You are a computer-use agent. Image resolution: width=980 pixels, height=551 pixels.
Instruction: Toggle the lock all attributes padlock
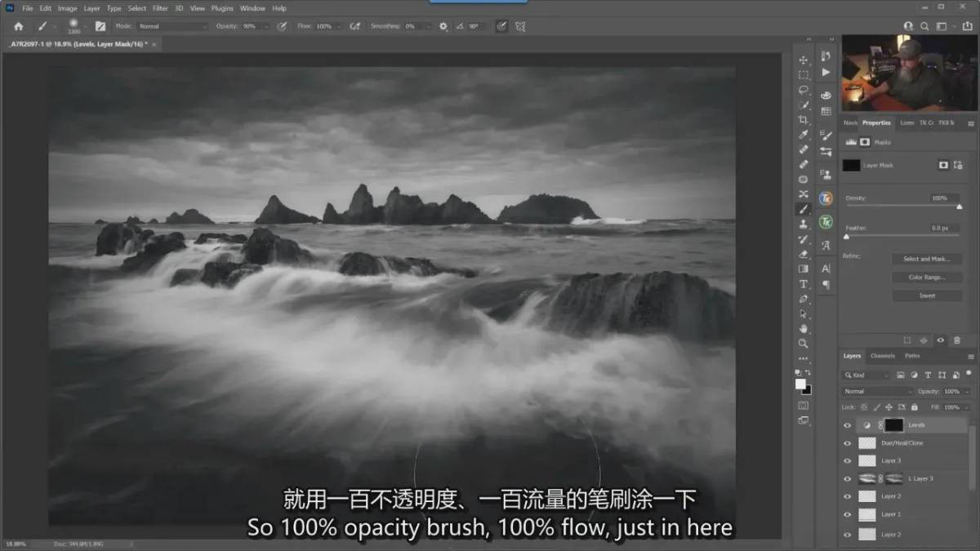[x=914, y=407]
